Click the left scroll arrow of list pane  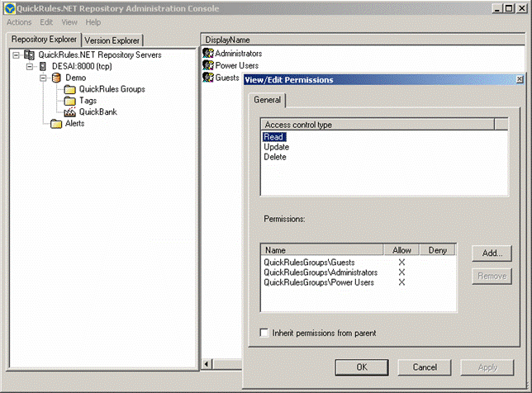coord(207,364)
